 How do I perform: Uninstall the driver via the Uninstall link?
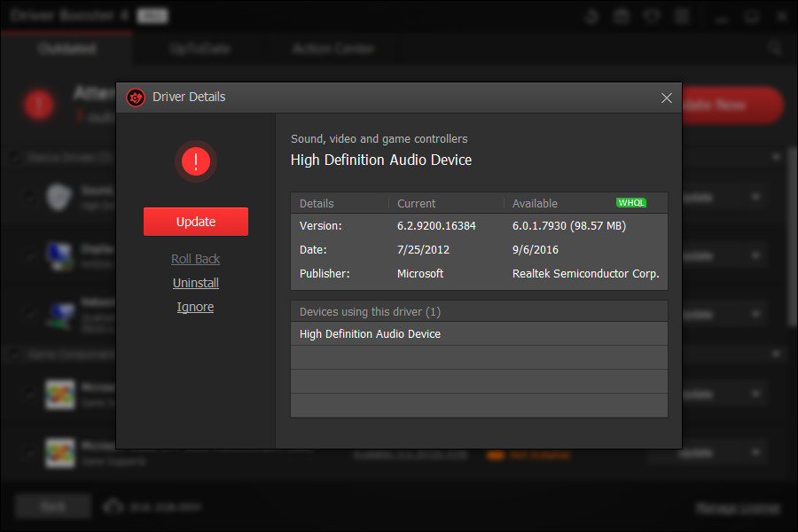(195, 282)
